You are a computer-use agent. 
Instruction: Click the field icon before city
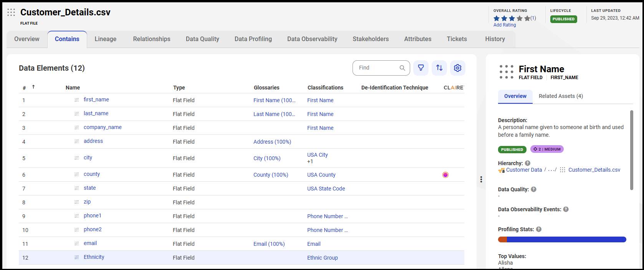76,158
